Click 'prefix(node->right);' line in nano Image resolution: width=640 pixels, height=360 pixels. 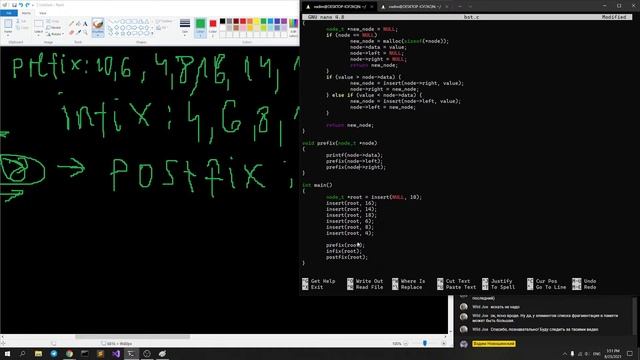coord(356,167)
